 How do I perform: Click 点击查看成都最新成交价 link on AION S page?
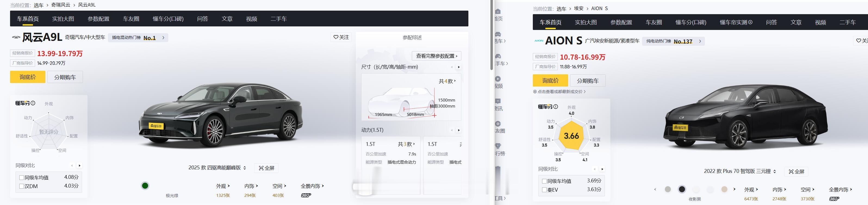tap(559, 91)
